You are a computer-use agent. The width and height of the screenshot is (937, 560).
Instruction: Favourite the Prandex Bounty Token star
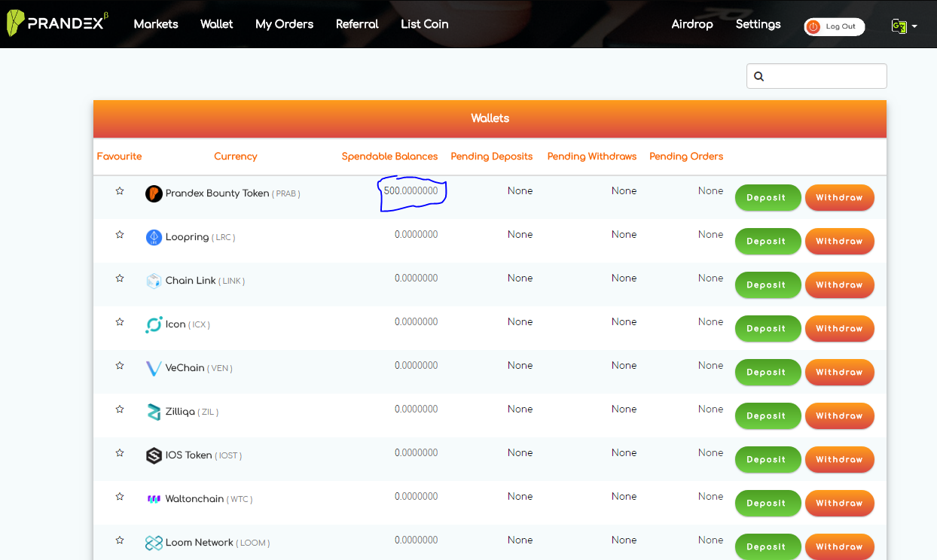119,191
